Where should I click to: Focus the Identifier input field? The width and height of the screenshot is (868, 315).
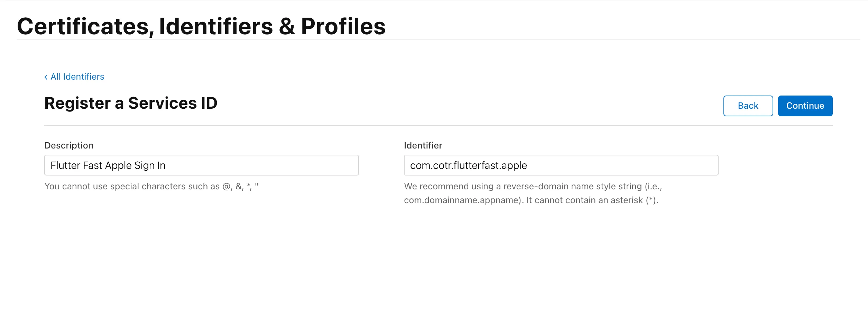[561, 165]
